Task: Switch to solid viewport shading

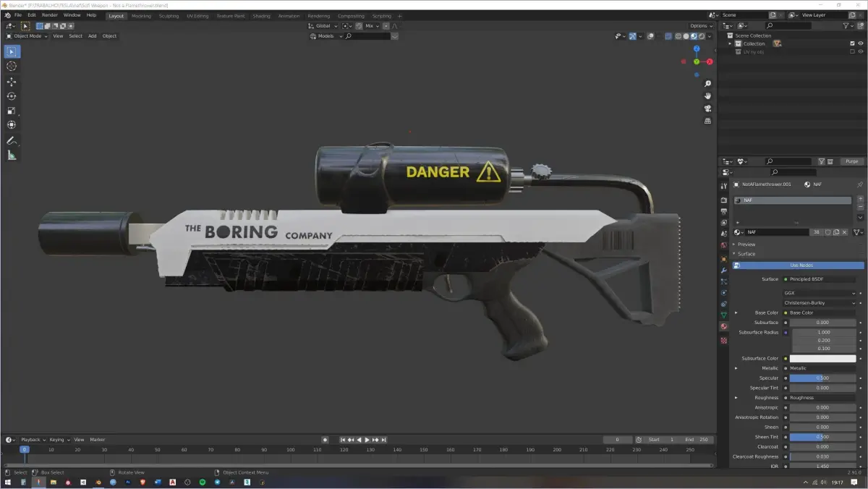Action: 686,35
